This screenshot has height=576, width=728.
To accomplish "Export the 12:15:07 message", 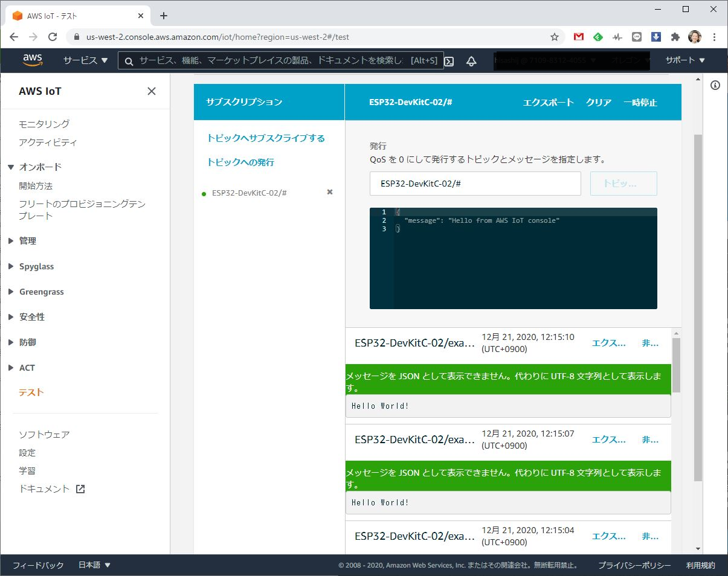I will click(608, 440).
